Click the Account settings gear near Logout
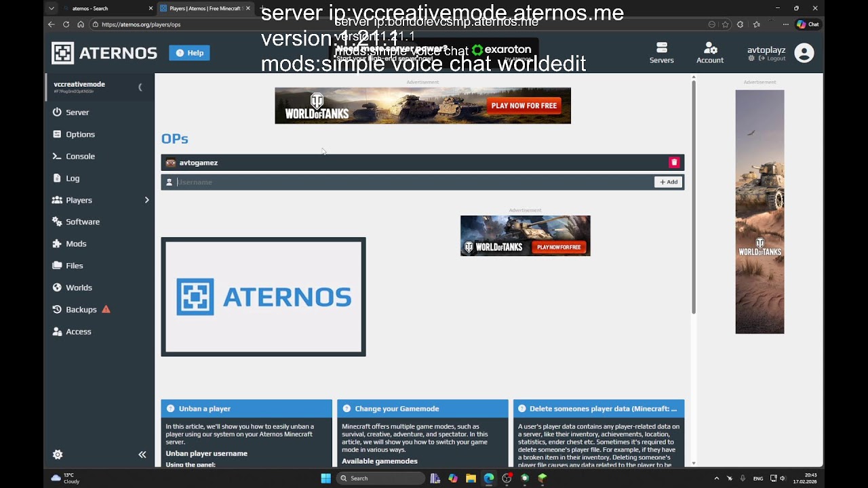Screen dimensions: 868x488 point(751,59)
